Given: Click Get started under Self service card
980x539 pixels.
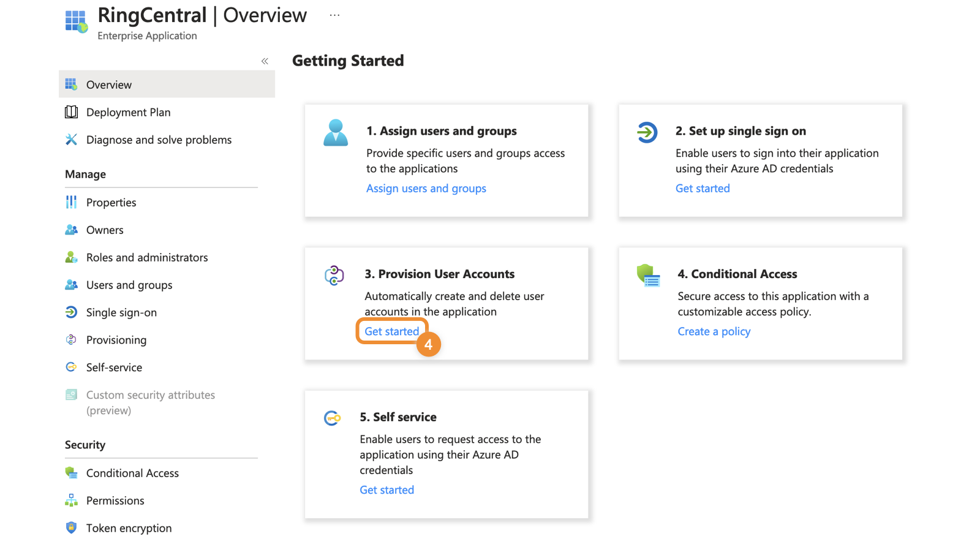Looking at the screenshot, I should [387, 490].
